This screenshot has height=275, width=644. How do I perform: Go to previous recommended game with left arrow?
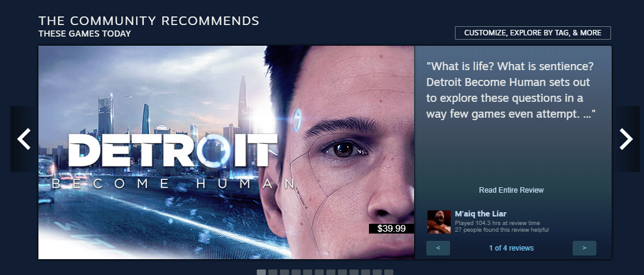coord(24,139)
